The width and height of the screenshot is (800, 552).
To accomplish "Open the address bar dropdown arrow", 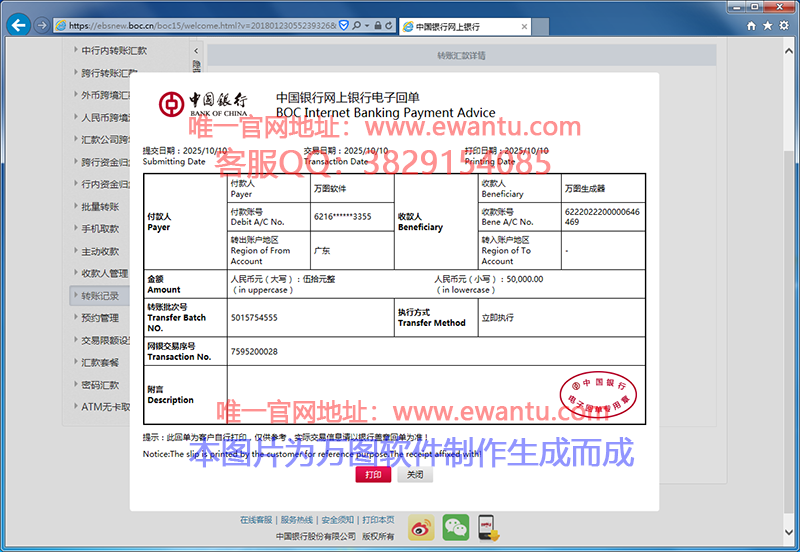I will (367, 25).
